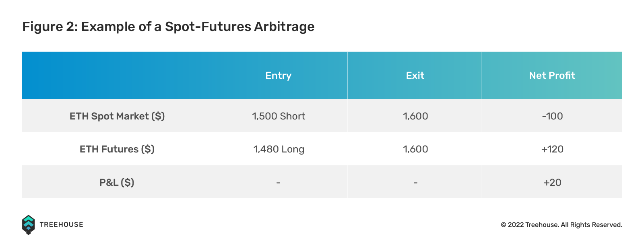Click the TREEHOUSE brand name text
644x251 pixels.
(x=62, y=224)
